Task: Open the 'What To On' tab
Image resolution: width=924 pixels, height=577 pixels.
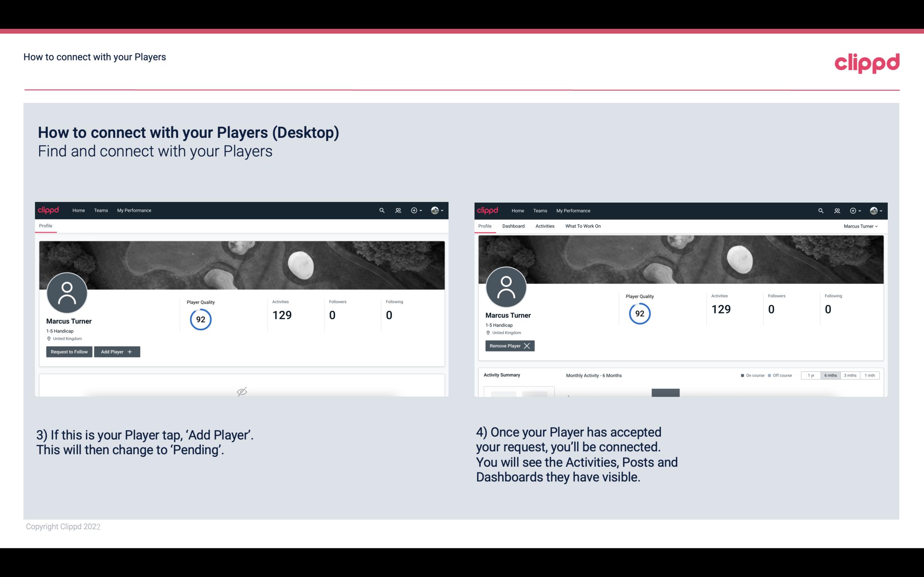Action: pos(583,226)
